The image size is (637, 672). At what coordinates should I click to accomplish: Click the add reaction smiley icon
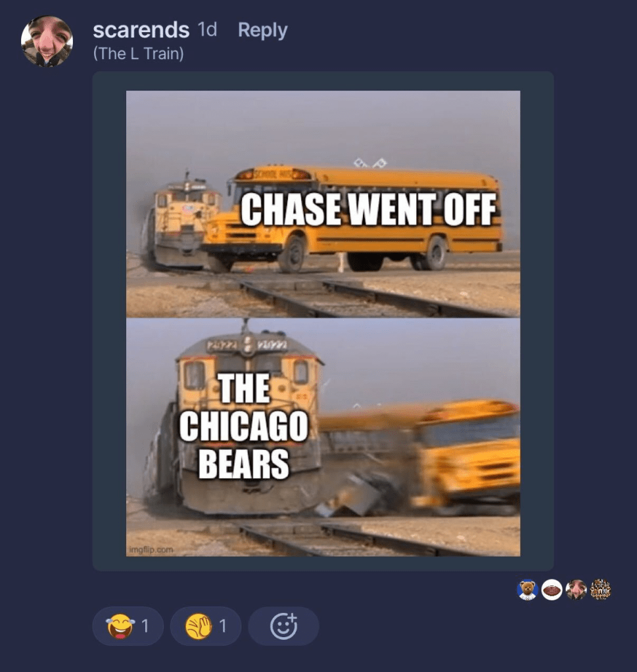pos(283,626)
